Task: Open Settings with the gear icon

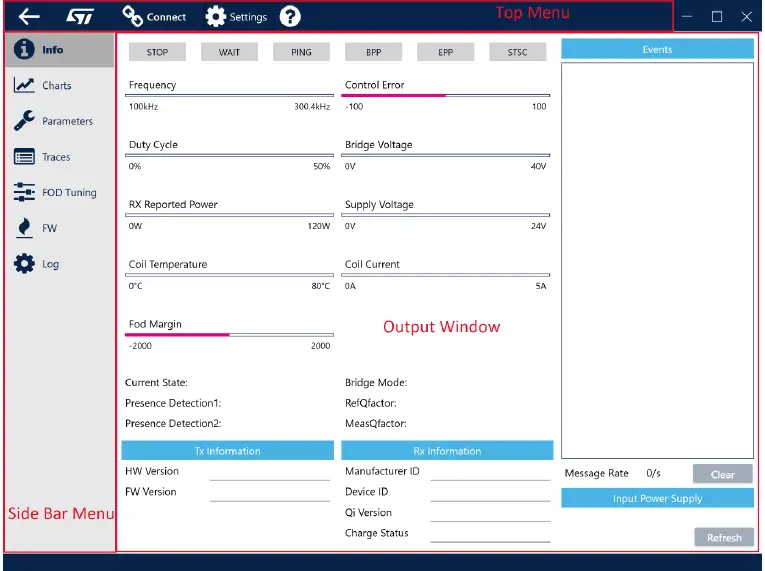Action: coord(236,16)
